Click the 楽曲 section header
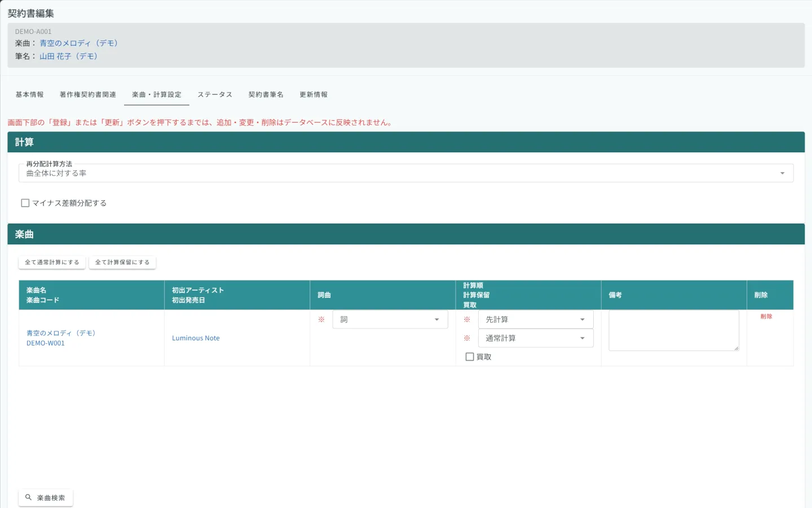The width and height of the screenshot is (812, 508). 406,234
